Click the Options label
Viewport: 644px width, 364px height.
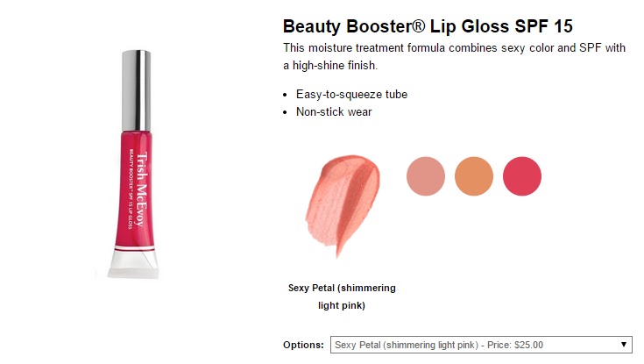pos(304,346)
